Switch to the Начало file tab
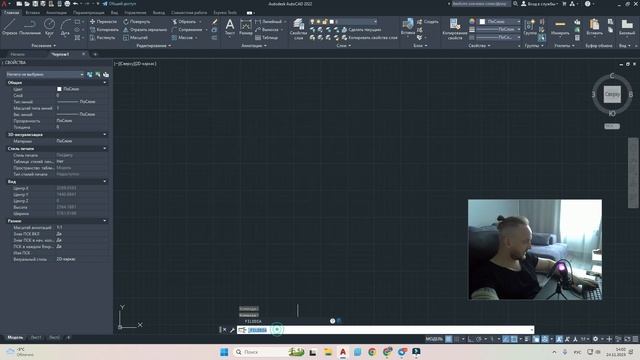Viewport: 640px width, 360px height. coord(18,54)
